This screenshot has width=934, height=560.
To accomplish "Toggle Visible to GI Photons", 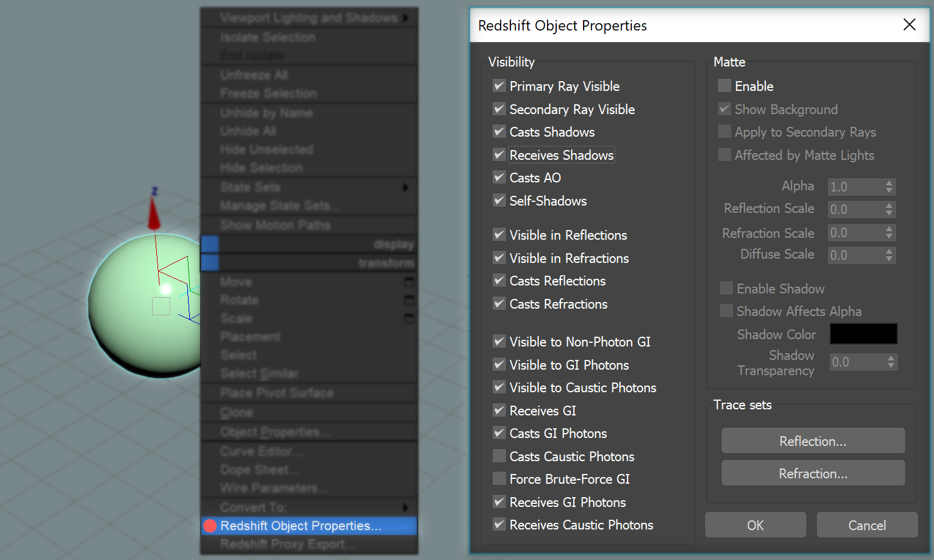I will pyautogui.click(x=499, y=365).
